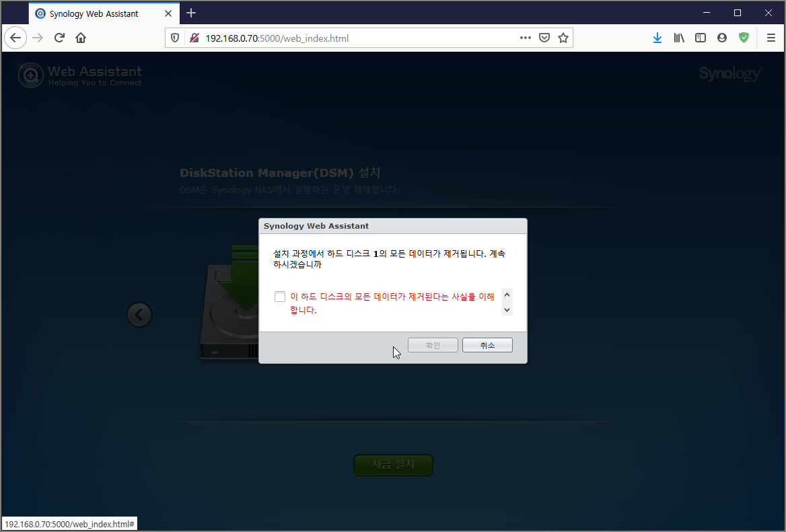Bookmark this page with the star icon
The width and height of the screenshot is (786, 532).
[563, 38]
